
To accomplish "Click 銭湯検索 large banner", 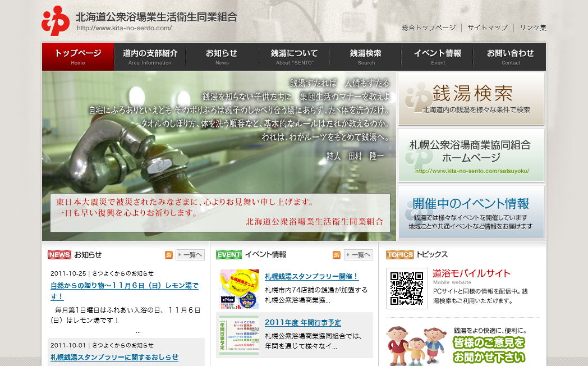I will click(x=471, y=99).
